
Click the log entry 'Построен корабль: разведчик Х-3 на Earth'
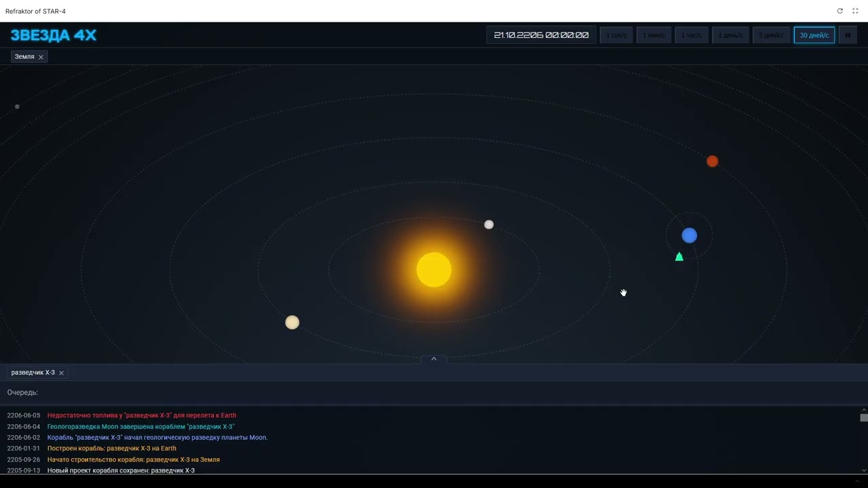pos(112,448)
